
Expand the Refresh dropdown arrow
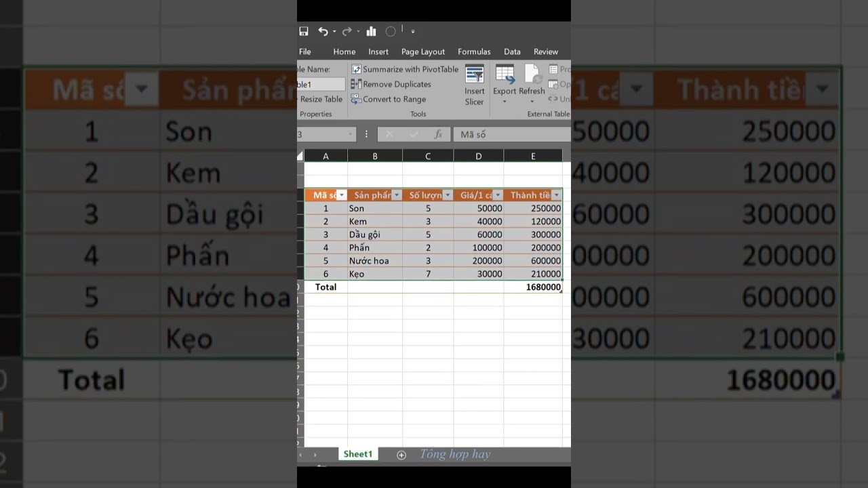click(532, 102)
